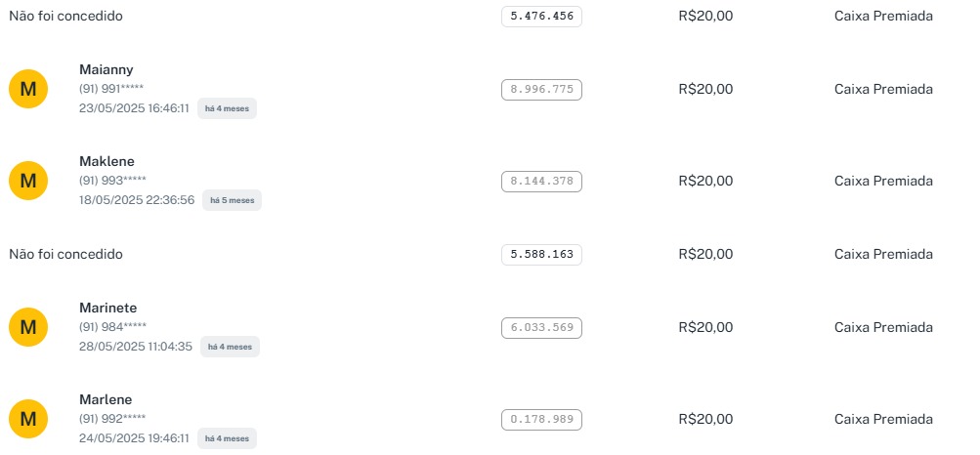Viewport: 980px width, 455px height.
Task: Click the ticket number 5.588.163 badge
Action: (541, 255)
